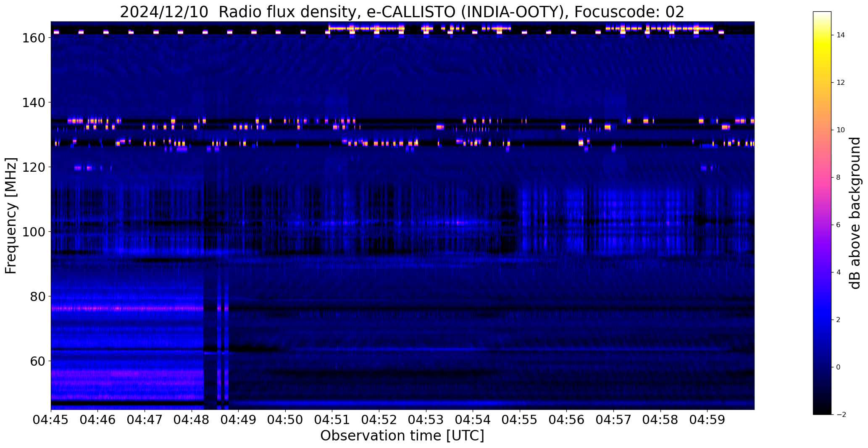Click the colorbar tick label 10
868x448 pixels.
point(841,130)
